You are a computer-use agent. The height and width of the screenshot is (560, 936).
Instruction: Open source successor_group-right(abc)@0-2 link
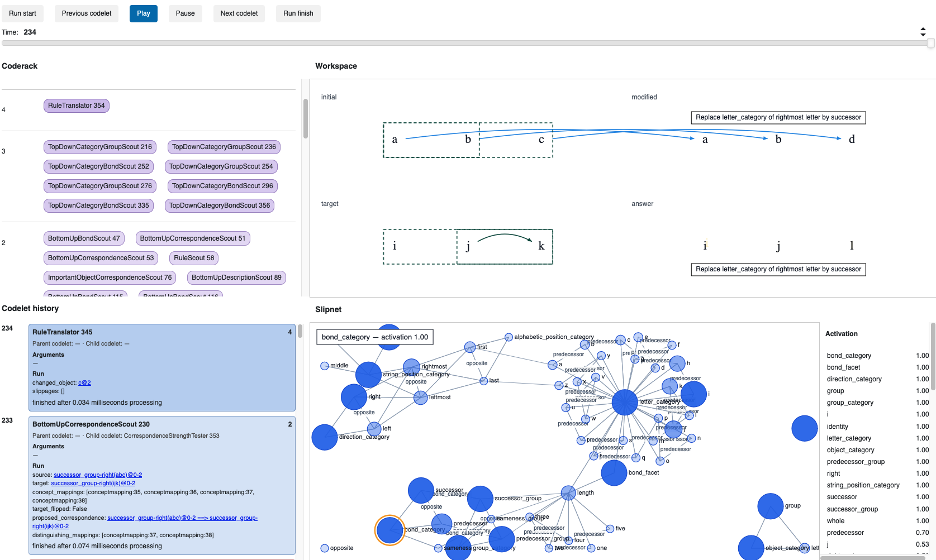tap(98, 475)
